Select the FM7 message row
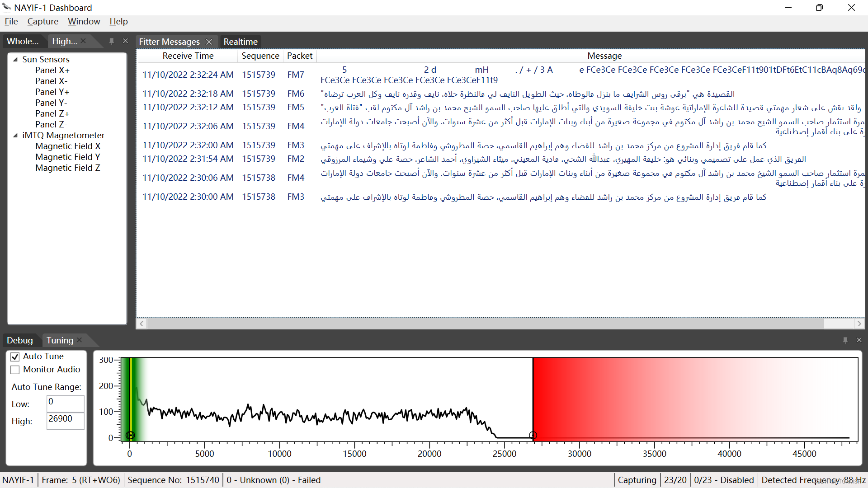Image resolution: width=868 pixels, height=488 pixels. [500, 75]
